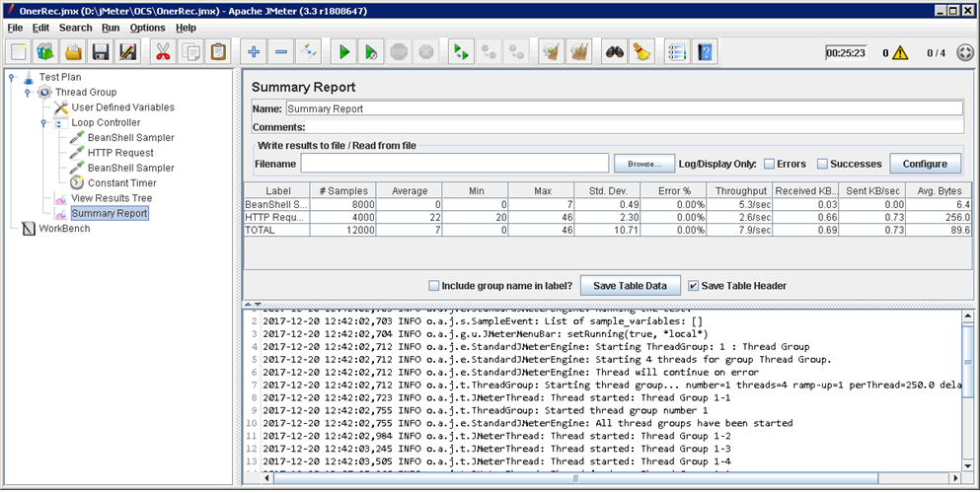Click into the Filename input field
This screenshot has height=493, width=980.
[454, 164]
